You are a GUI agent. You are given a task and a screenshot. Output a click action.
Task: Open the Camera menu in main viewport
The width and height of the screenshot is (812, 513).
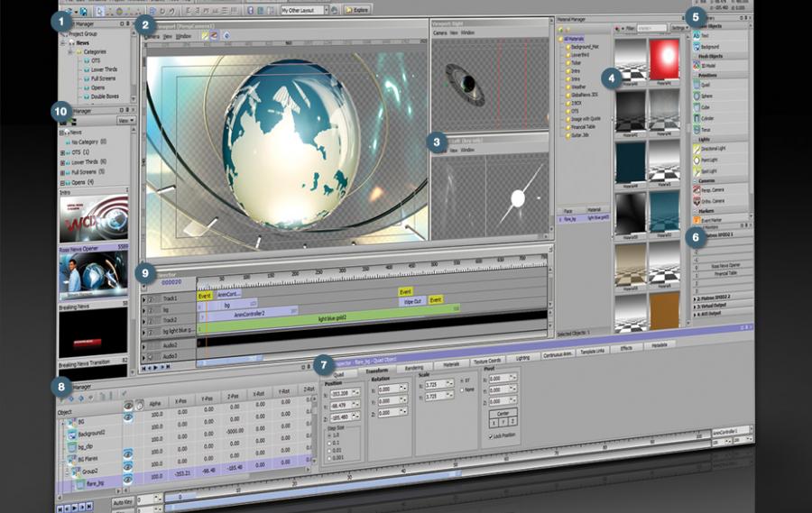tap(152, 37)
